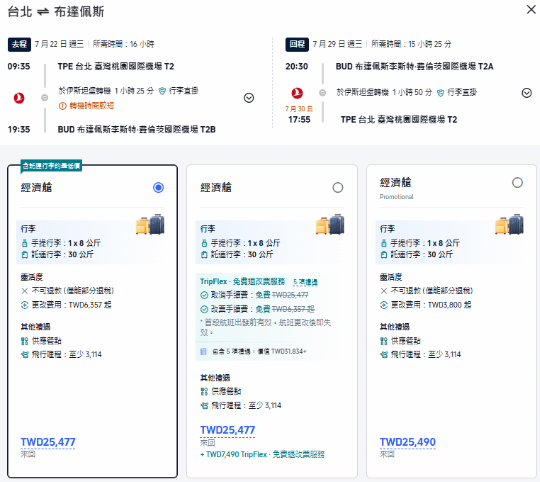The height and width of the screenshot is (482, 540).
Task: Click TWD25,477 price in TripFlex fare card
Action: pyautogui.click(x=227, y=430)
